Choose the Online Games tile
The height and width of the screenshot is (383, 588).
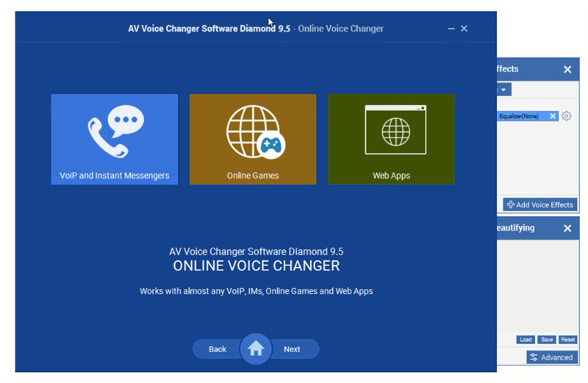tap(253, 139)
